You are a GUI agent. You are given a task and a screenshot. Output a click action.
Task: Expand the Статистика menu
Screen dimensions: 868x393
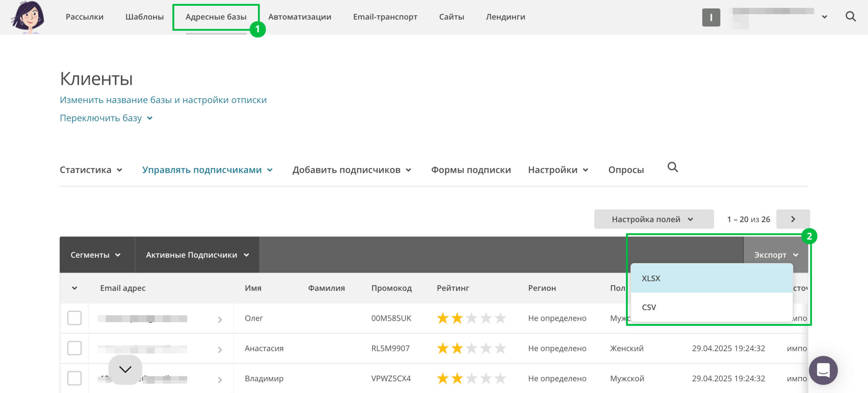click(91, 170)
